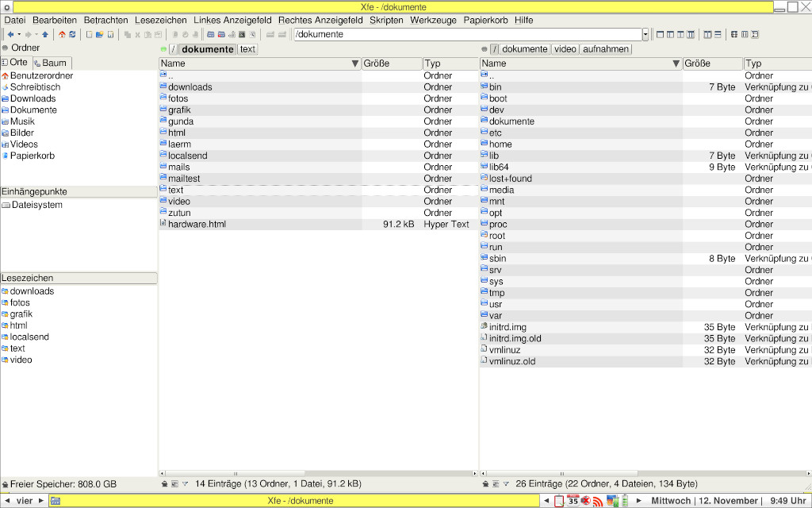Select the dokumente breadcrumb button
This screenshot has width=812, height=508.
tap(207, 48)
